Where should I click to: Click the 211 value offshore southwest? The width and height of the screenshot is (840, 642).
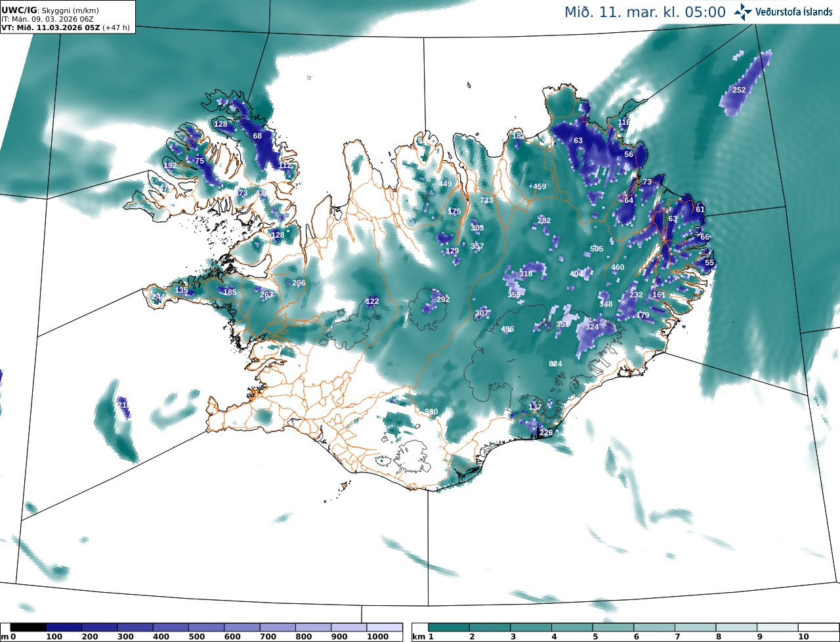(123, 405)
